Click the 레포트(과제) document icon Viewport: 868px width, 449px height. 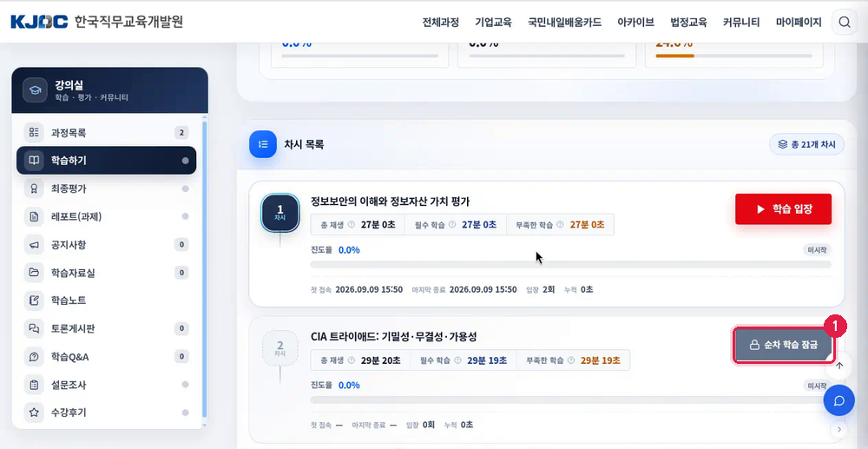click(34, 216)
